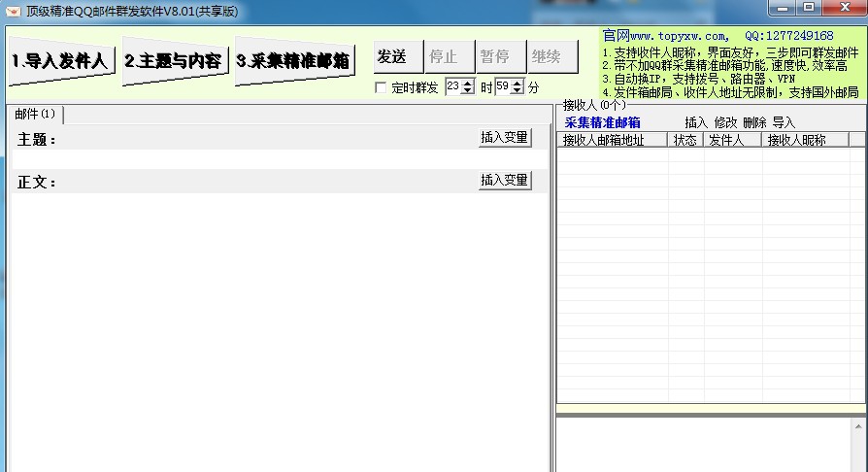Decrease the hour value with down arrow
868x472 pixels.
point(468,90)
